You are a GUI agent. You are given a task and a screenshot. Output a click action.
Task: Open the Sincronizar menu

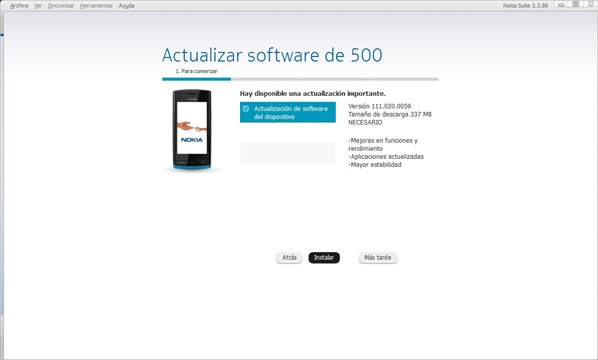61,6
